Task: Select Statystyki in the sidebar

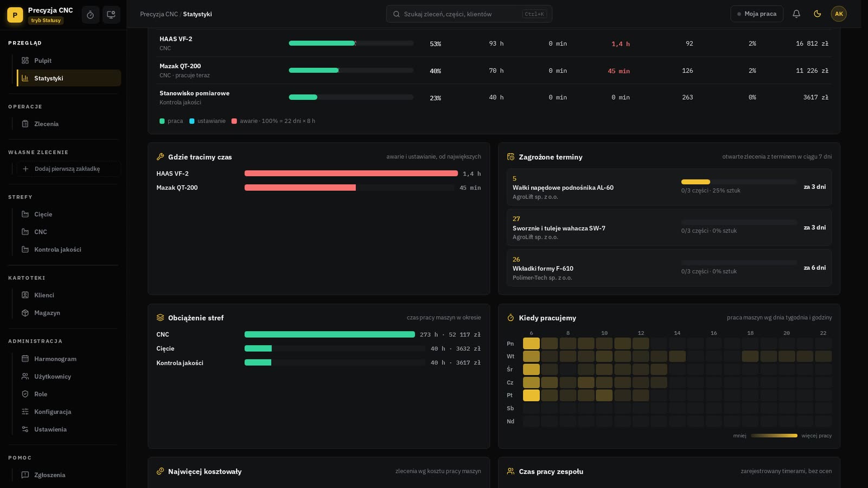Action: 68,78
